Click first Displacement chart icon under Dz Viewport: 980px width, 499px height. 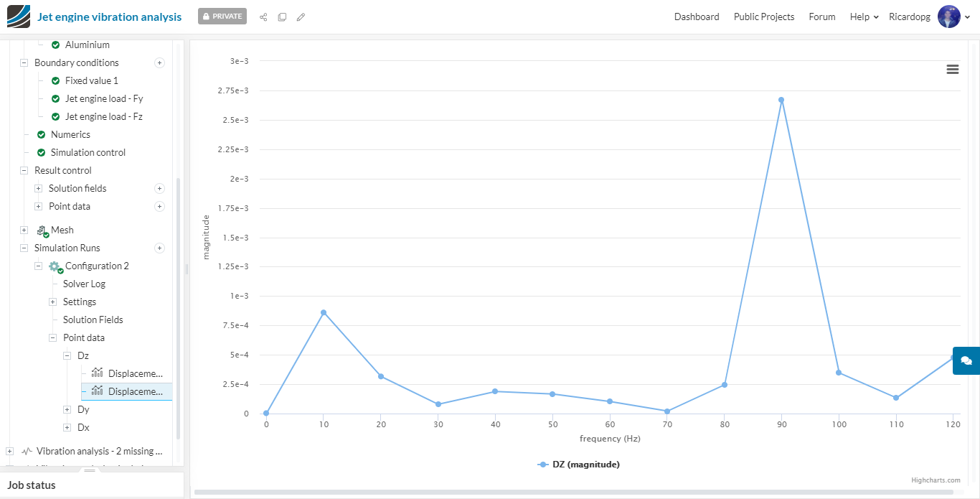pyautogui.click(x=98, y=373)
